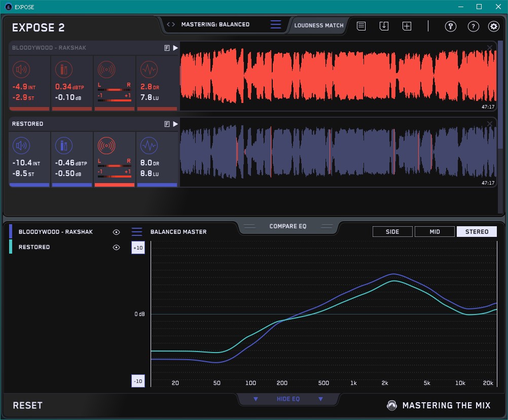Toggle visibility of Bloodywood - Rakshak EQ curve
Screen dimensions: 508x420
[116, 232]
